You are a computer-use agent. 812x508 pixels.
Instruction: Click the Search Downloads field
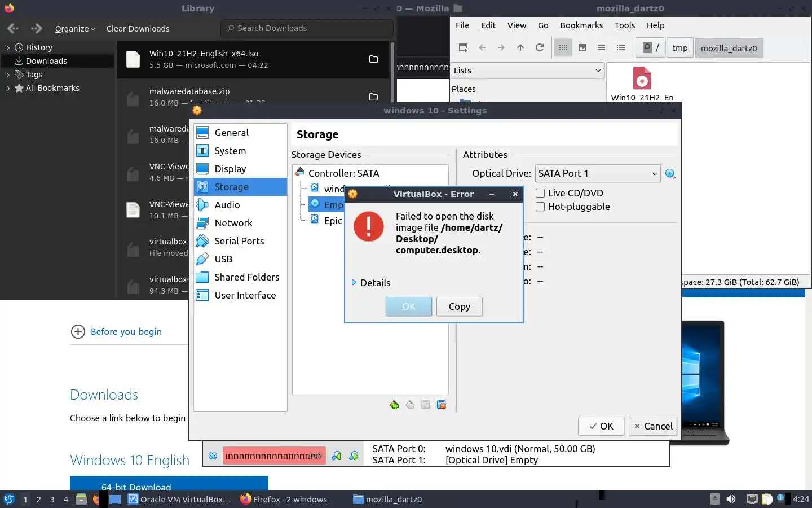[307, 28]
